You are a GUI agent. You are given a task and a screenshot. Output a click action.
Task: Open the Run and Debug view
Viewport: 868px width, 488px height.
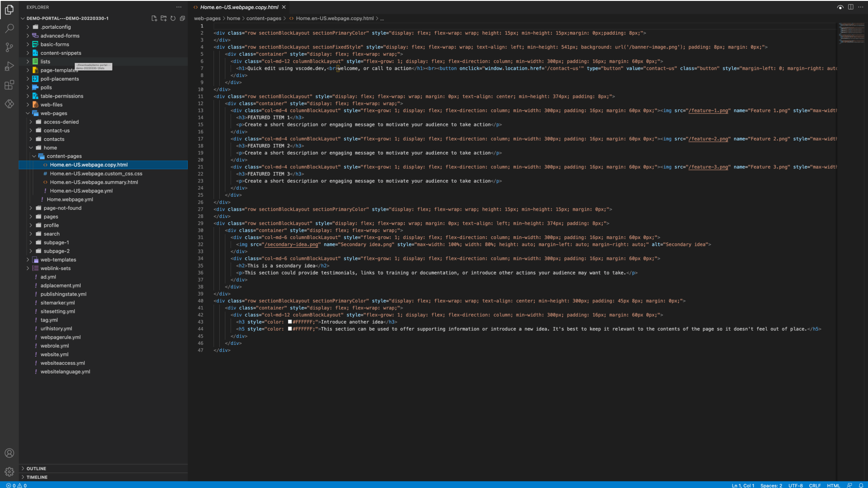9,66
